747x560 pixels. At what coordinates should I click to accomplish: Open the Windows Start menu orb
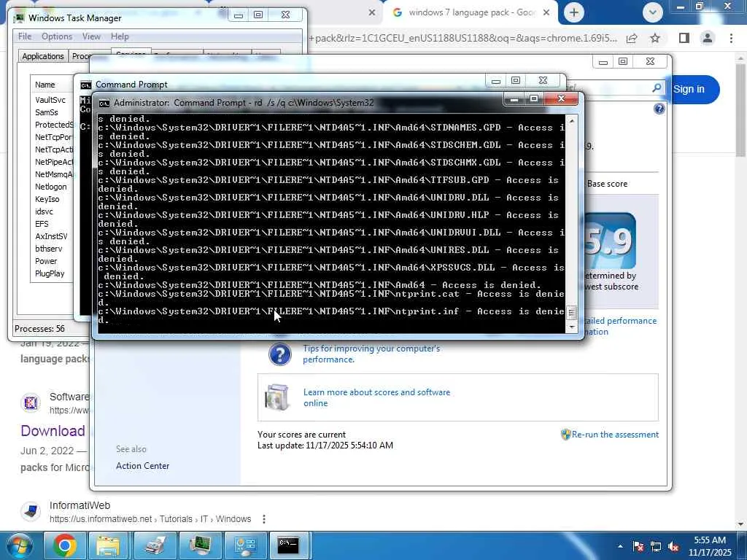(x=19, y=545)
